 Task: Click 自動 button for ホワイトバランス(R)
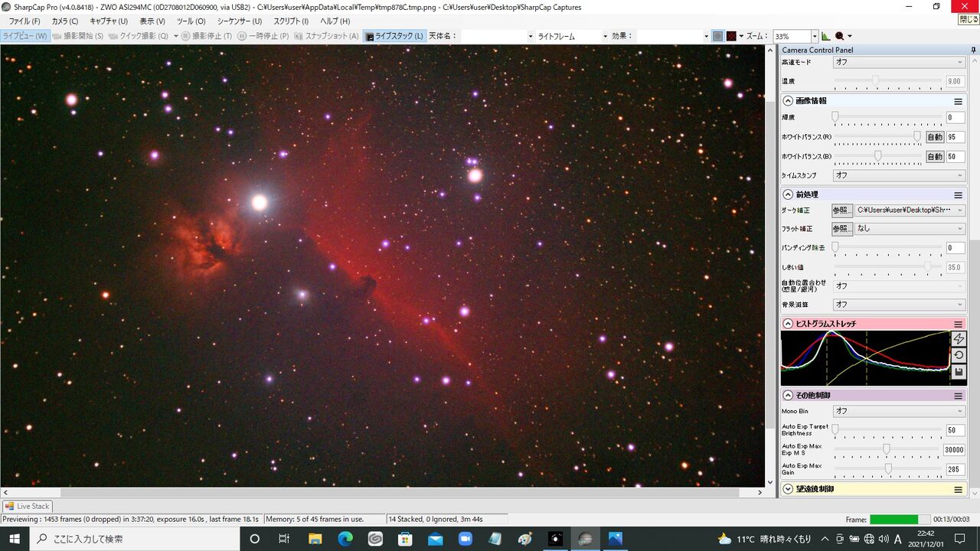(x=935, y=137)
